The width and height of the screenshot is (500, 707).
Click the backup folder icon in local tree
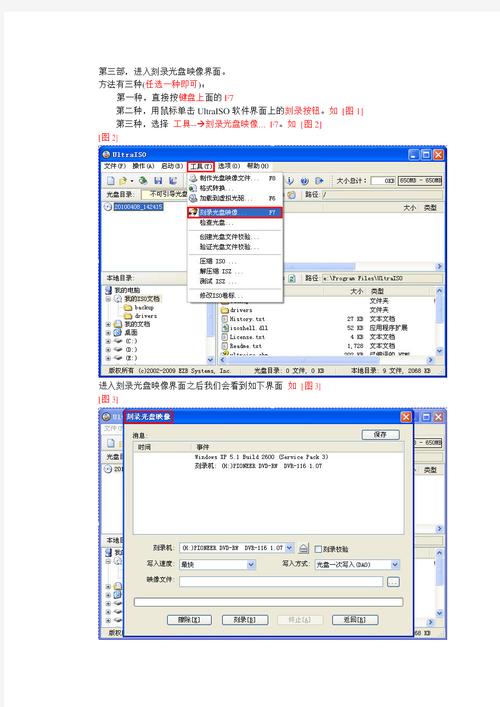pyautogui.click(x=128, y=308)
